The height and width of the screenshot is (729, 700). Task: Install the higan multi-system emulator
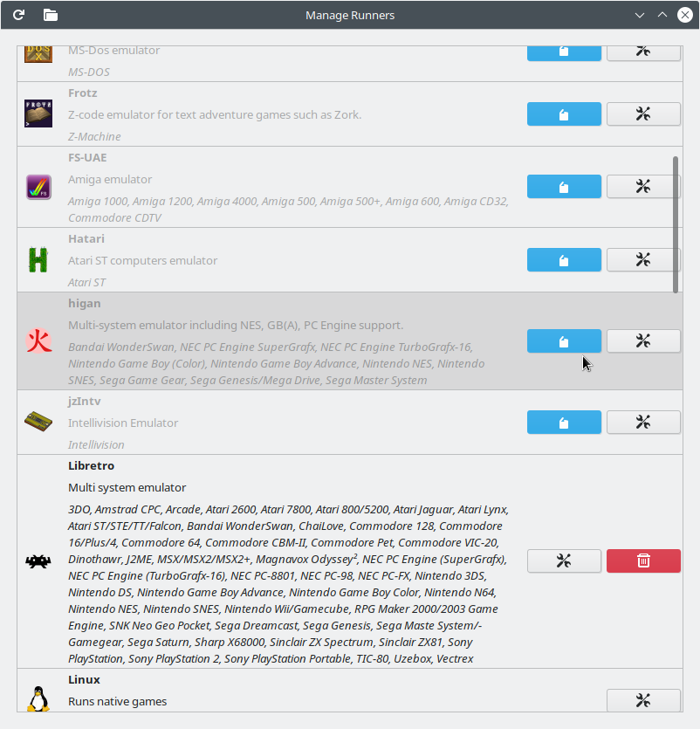[x=564, y=340]
